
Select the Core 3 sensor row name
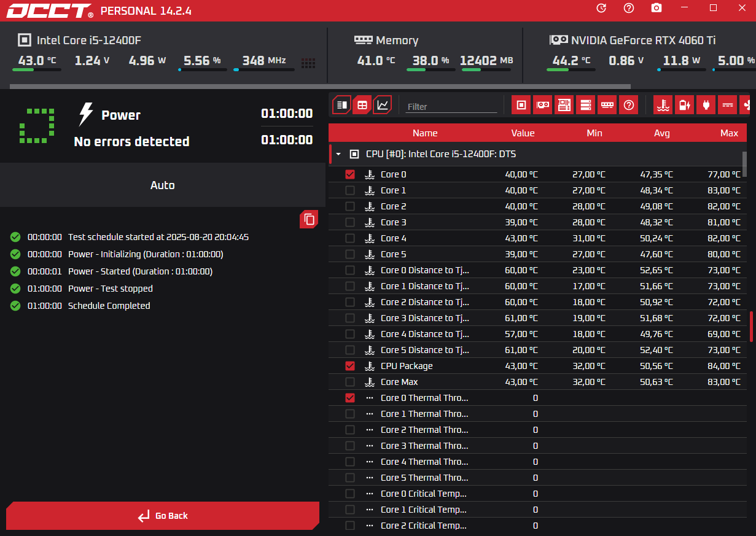394,222
